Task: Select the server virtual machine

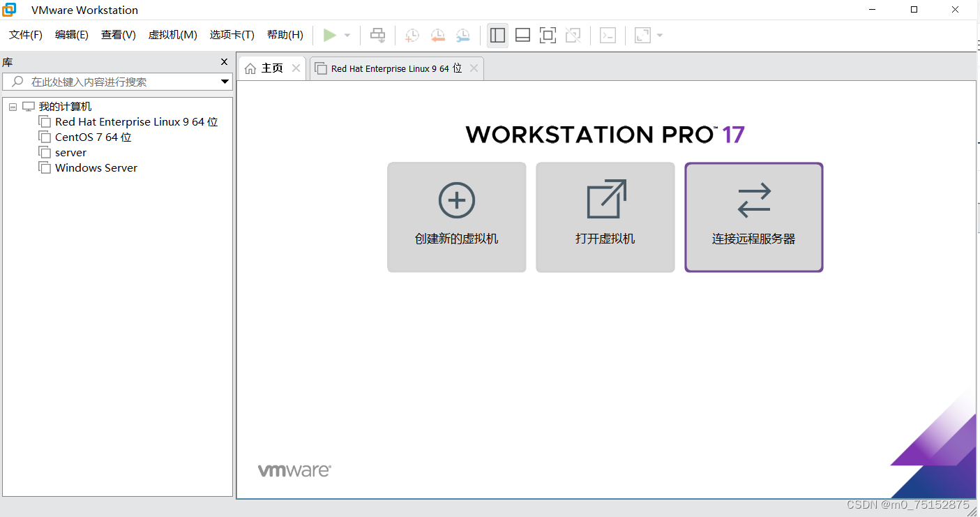Action: pos(71,153)
